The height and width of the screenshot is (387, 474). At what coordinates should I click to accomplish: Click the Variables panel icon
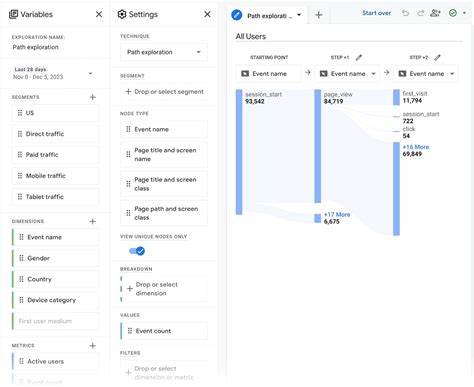point(13,14)
